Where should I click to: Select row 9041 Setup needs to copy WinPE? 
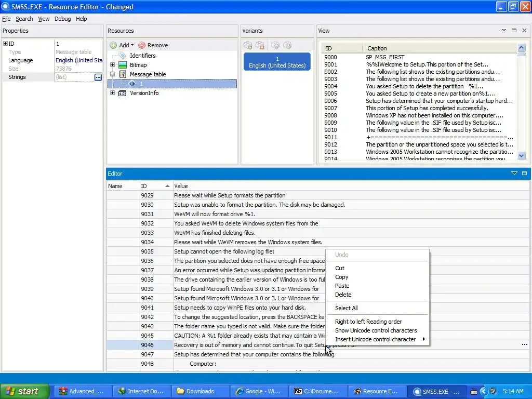click(318, 308)
